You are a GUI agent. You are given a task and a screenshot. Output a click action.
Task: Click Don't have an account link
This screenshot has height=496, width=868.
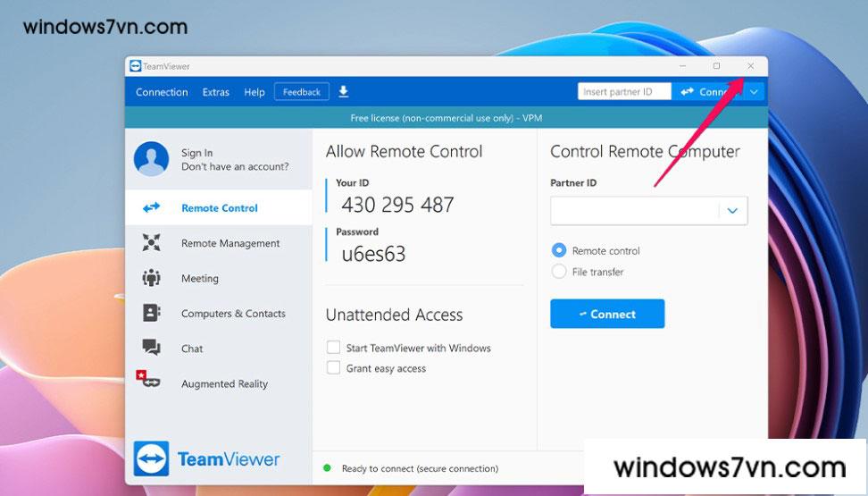[235, 166]
